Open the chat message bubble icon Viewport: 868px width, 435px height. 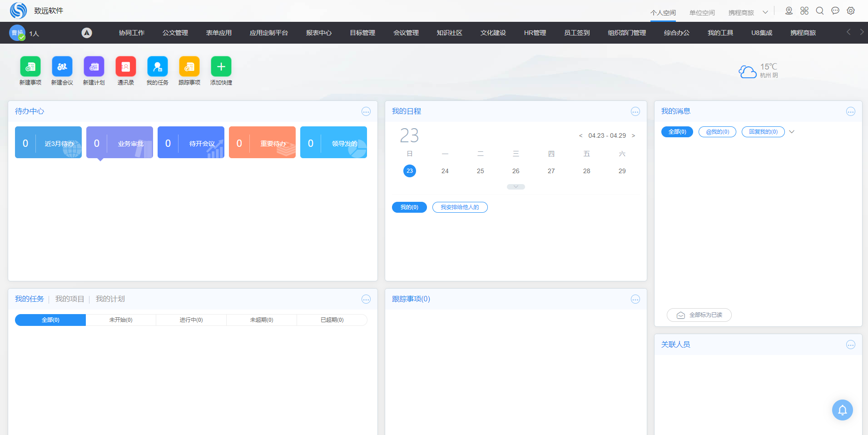[835, 11]
